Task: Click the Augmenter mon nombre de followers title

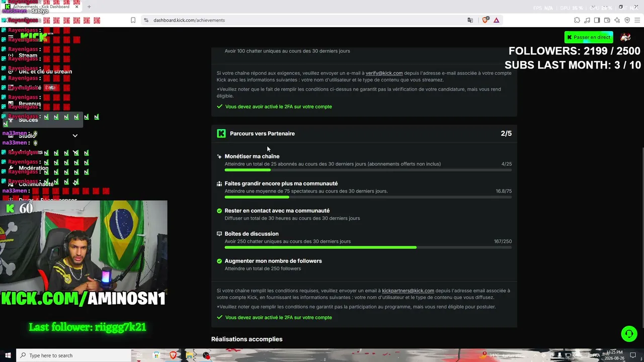Action: [273, 261]
